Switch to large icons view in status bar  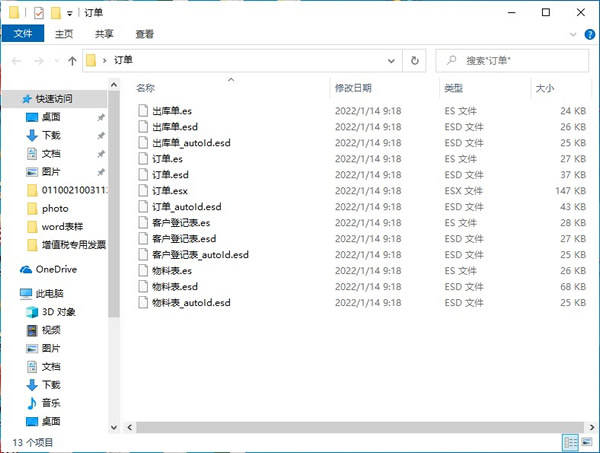click(x=586, y=441)
